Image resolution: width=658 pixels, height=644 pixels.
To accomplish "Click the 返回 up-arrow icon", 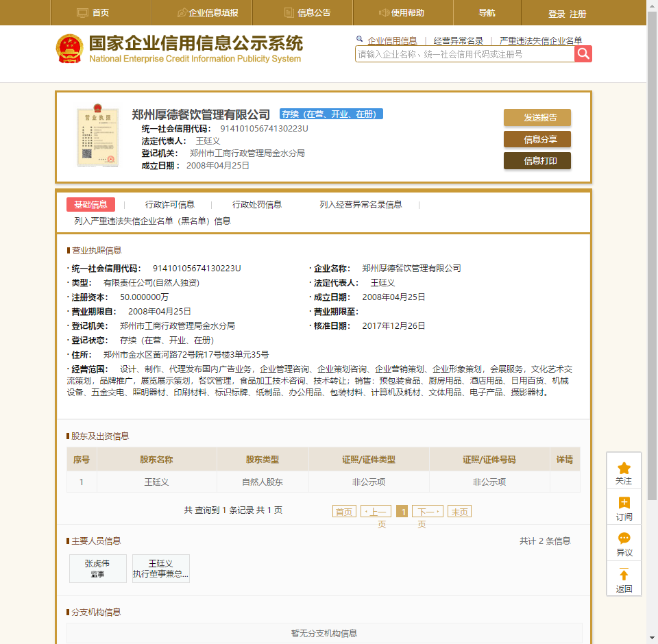I will coord(624,575).
